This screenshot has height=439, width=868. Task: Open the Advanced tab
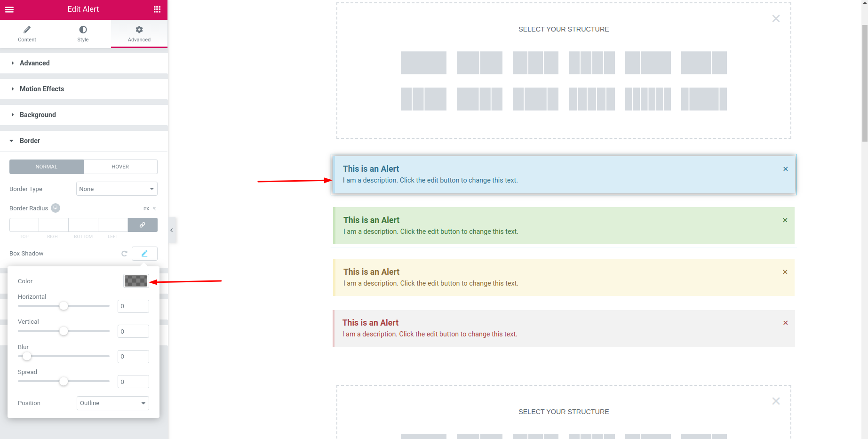pyautogui.click(x=139, y=34)
